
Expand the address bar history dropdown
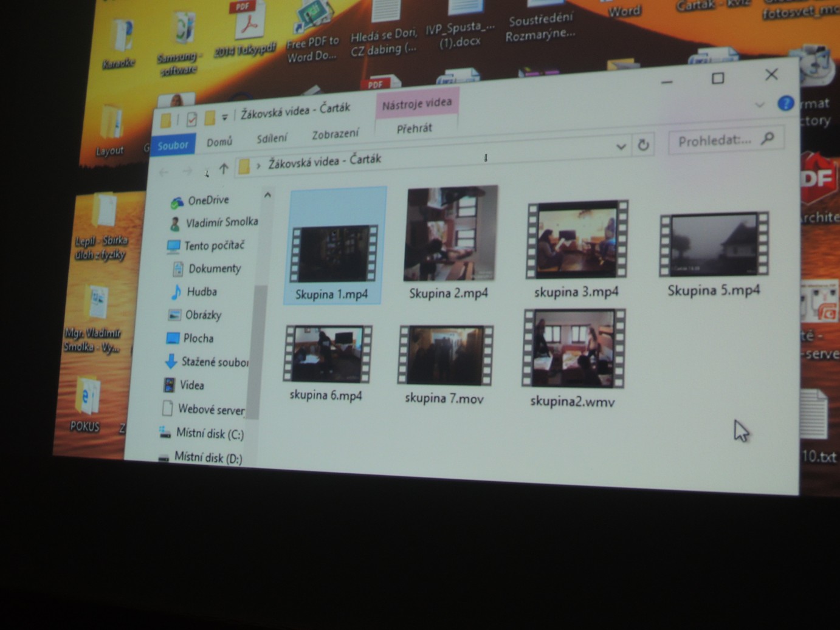621,146
